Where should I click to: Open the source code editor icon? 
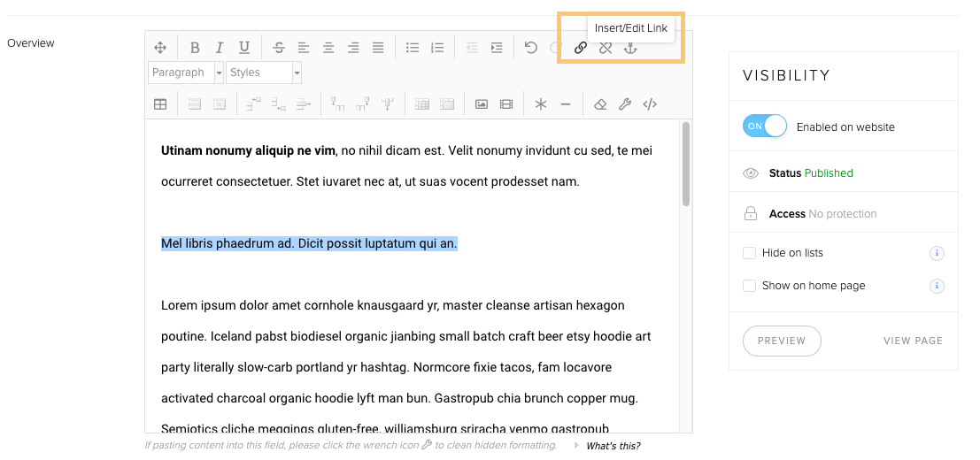(x=650, y=104)
